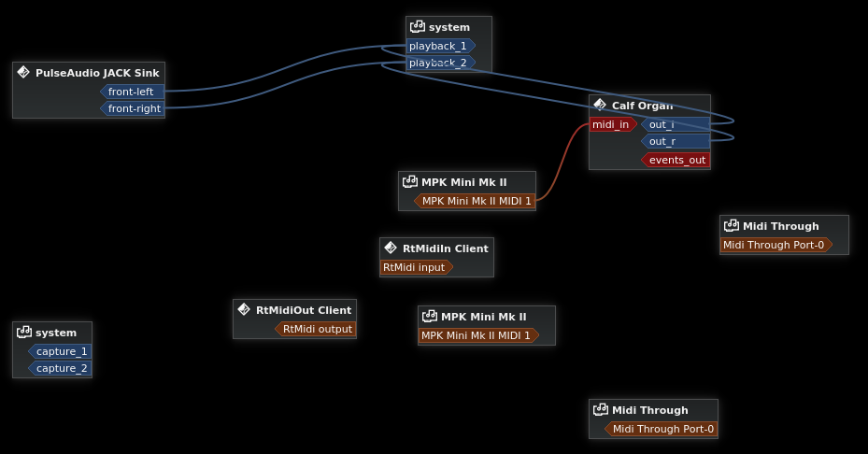Click title of the unconnected MPK Mini Mk II node
The image size is (868, 454).
point(484,317)
